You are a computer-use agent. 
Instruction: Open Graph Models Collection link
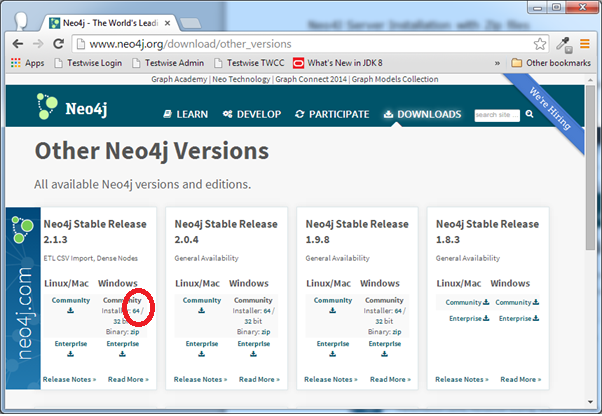coord(395,79)
